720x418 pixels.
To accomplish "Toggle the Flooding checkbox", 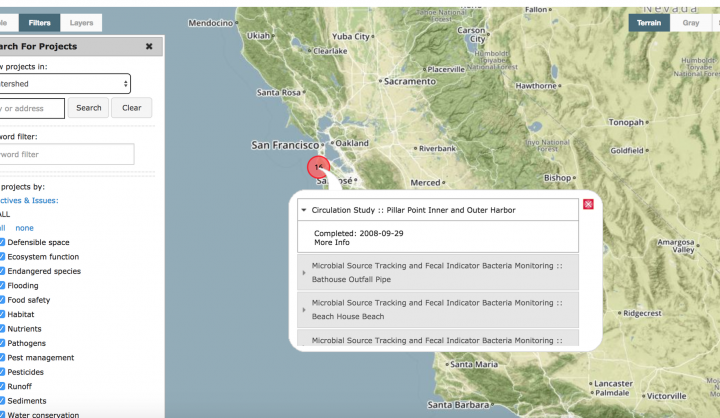I will 2,285.
